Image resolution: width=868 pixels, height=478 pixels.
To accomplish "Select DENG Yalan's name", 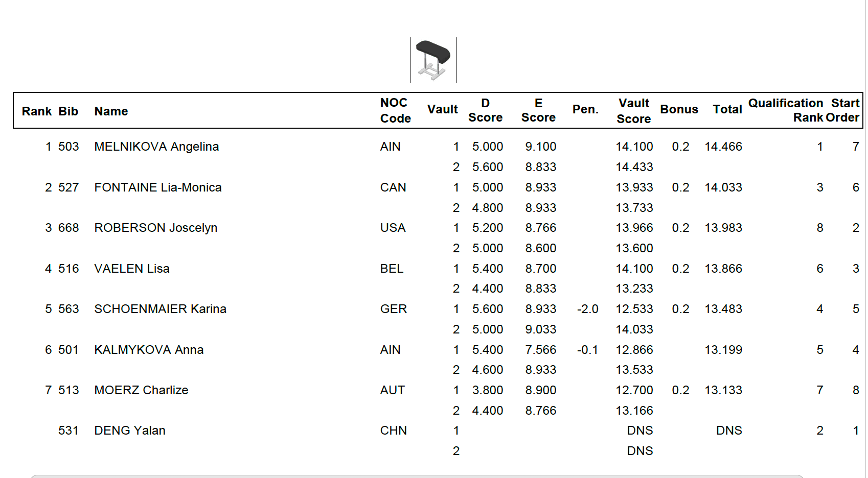I will pyautogui.click(x=130, y=431).
